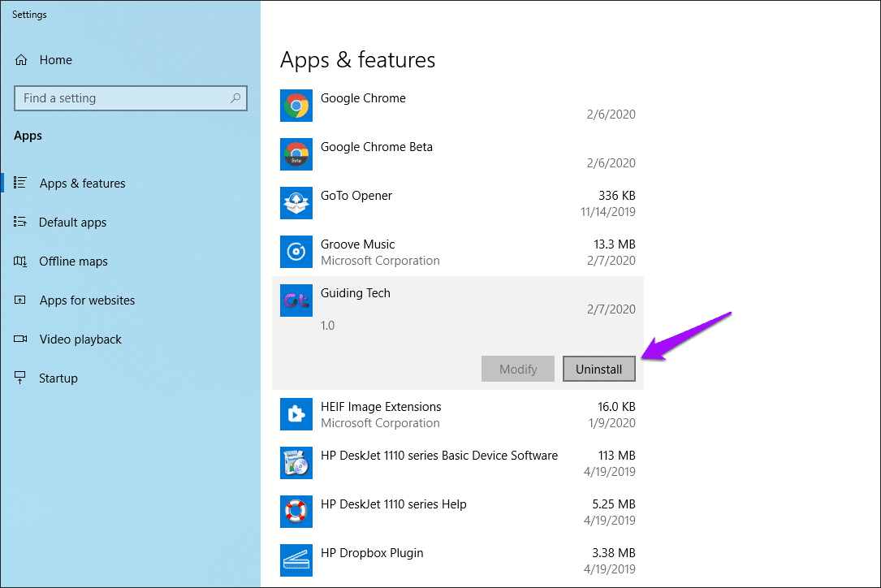The image size is (881, 588).
Task: Click the Guiding Tech app name
Action: [355, 293]
